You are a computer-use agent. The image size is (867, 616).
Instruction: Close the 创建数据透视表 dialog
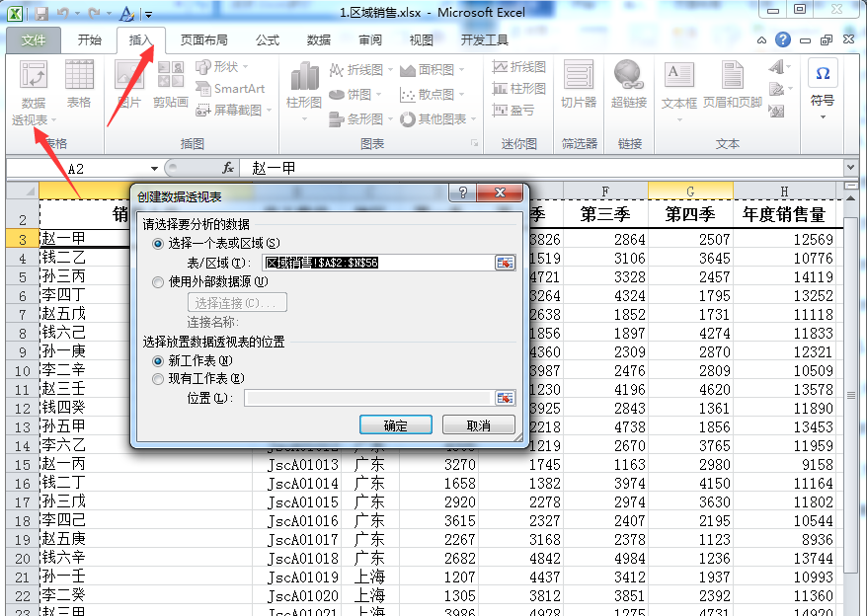(x=500, y=192)
